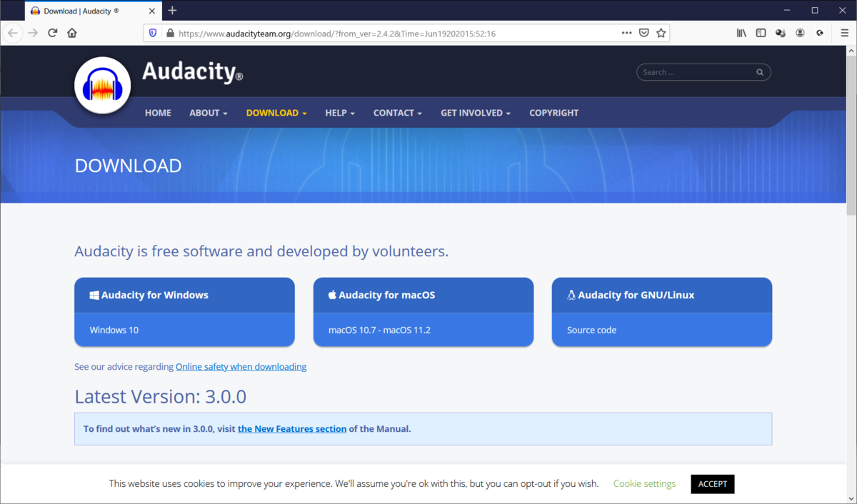
Task: Expand the HELP dropdown menu
Action: pos(340,113)
